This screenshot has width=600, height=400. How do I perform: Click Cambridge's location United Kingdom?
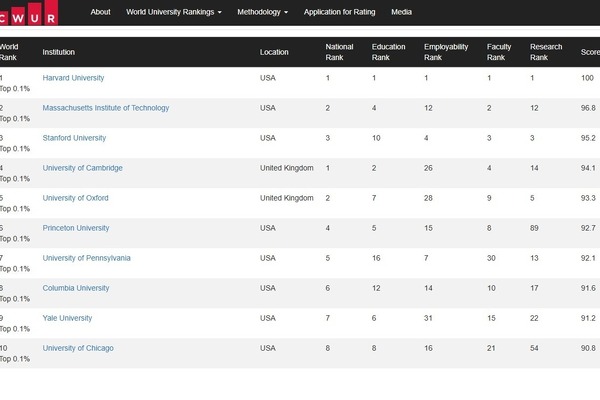pyautogui.click(x=287, y=168)
